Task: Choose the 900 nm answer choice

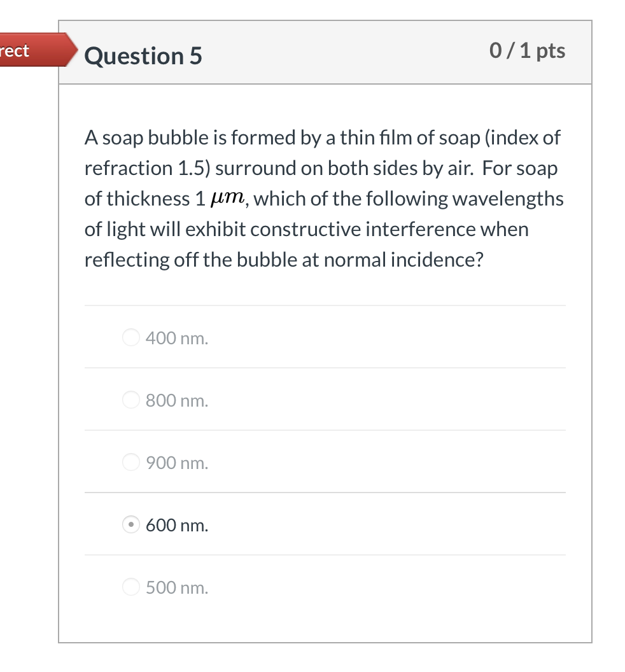Action: click(130, 462)
